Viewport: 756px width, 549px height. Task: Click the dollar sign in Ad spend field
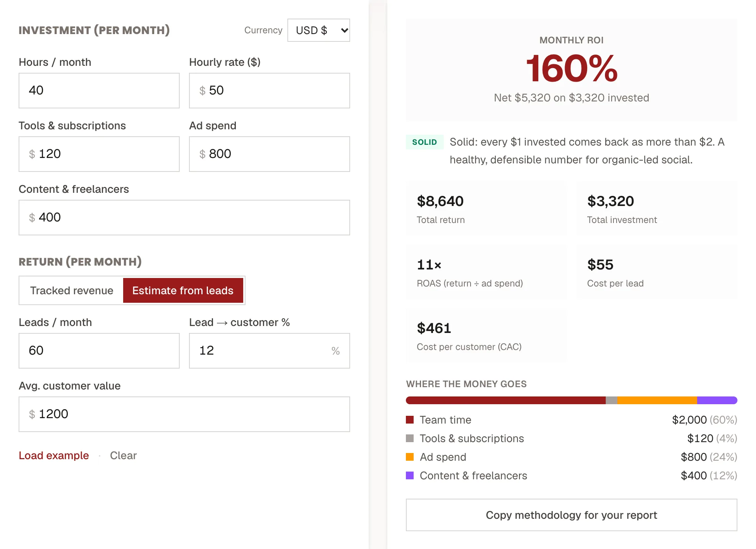tap(202, 154)
